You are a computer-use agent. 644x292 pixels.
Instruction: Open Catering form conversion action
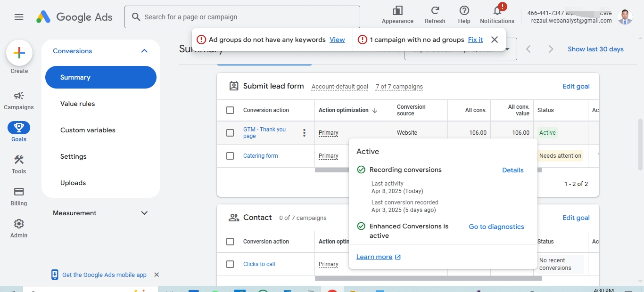[x=261, y=156]
